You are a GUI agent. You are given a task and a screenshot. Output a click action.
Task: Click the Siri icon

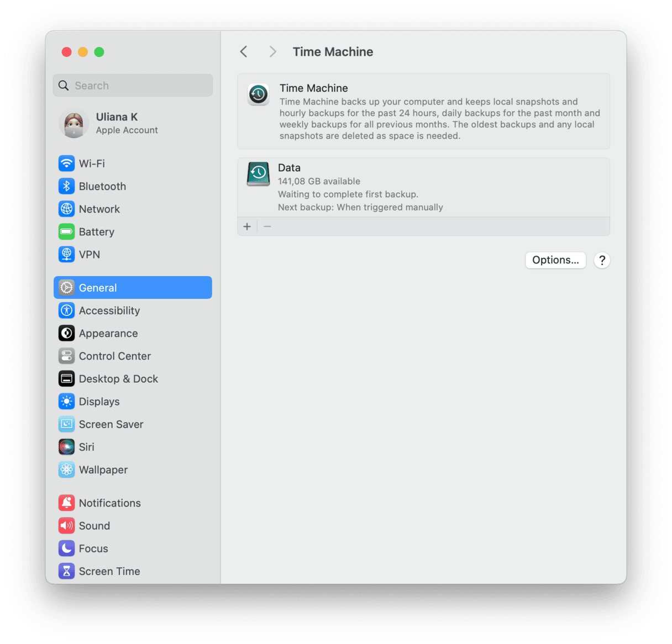66,447
